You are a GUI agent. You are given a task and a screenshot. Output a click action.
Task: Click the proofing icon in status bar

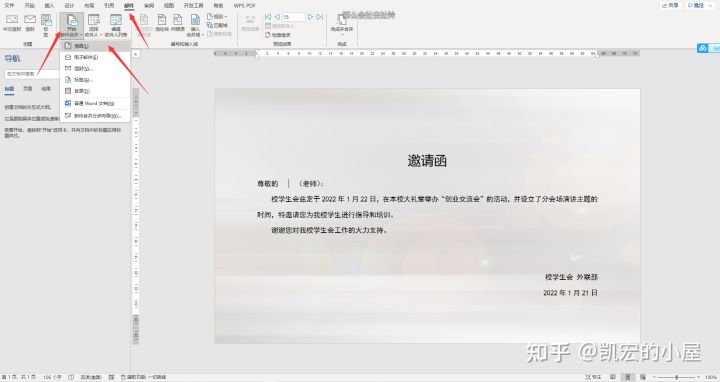[71, 377]
